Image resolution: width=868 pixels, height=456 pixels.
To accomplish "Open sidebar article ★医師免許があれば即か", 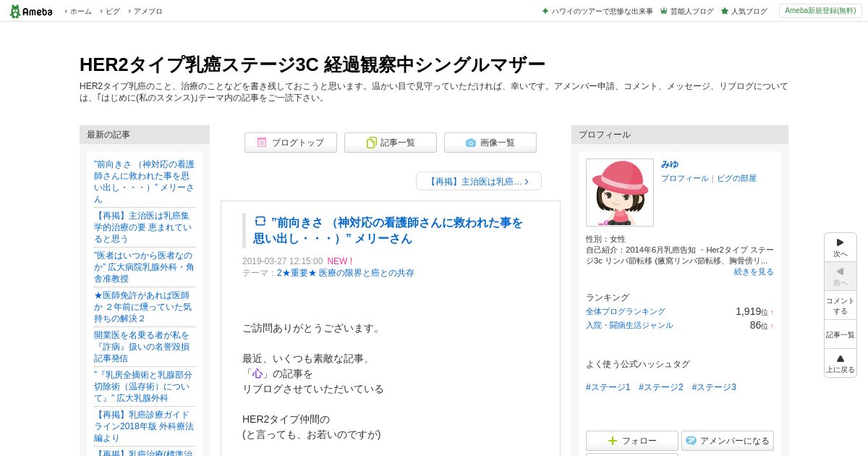I will [x=144, y=307].
